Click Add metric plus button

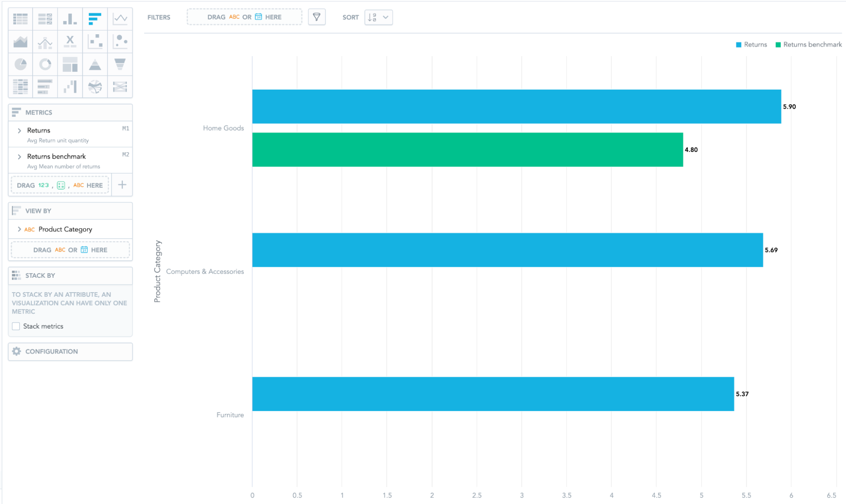122,185
